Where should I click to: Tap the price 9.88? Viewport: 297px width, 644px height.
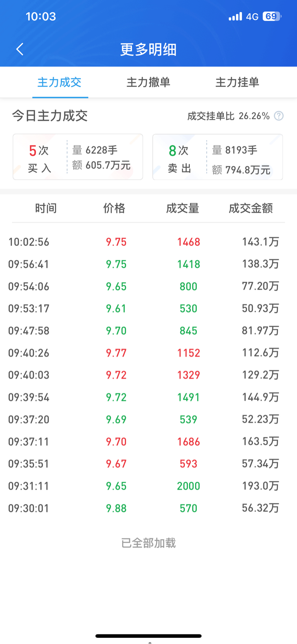[x=116, y=508]
